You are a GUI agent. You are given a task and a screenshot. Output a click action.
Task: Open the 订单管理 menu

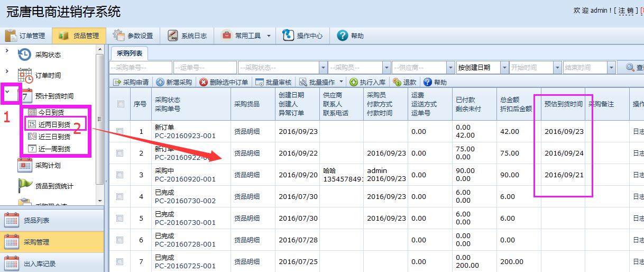25,36
